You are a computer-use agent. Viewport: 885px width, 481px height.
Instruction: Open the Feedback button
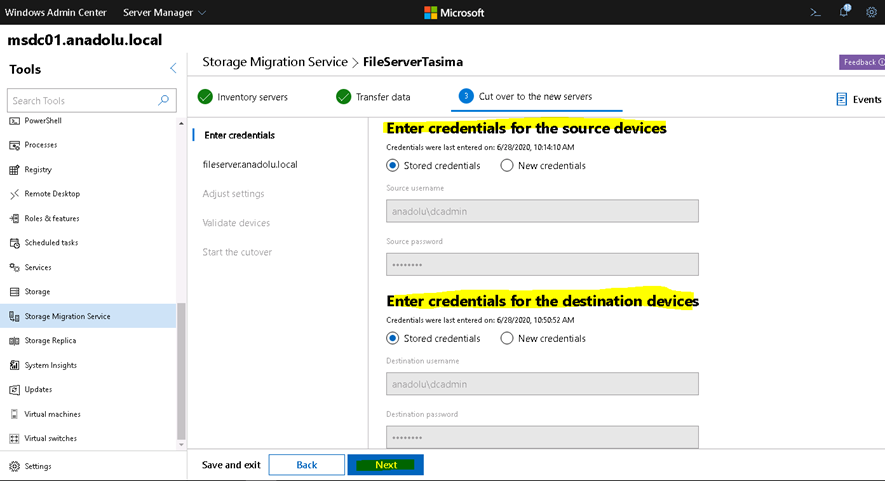pos(862,62)
